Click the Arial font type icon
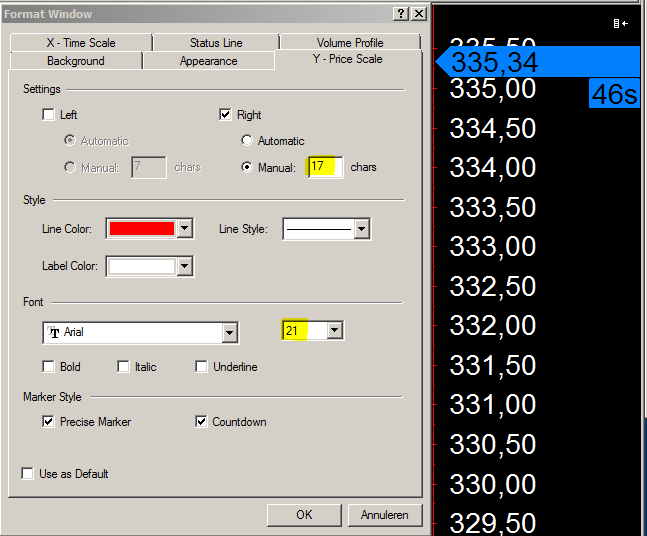 (54, 333)
